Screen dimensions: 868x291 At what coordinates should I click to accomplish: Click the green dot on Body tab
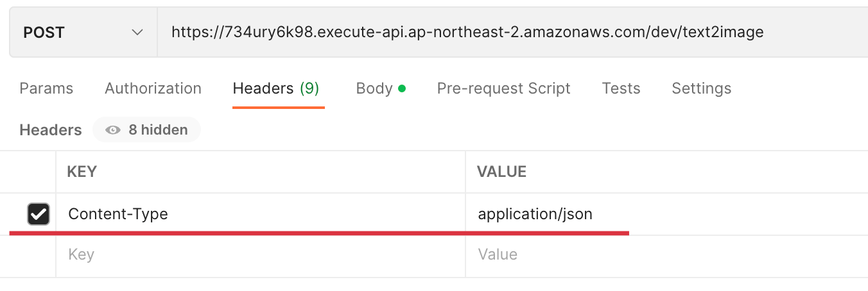pyautogui.click(x=402, y=88)
